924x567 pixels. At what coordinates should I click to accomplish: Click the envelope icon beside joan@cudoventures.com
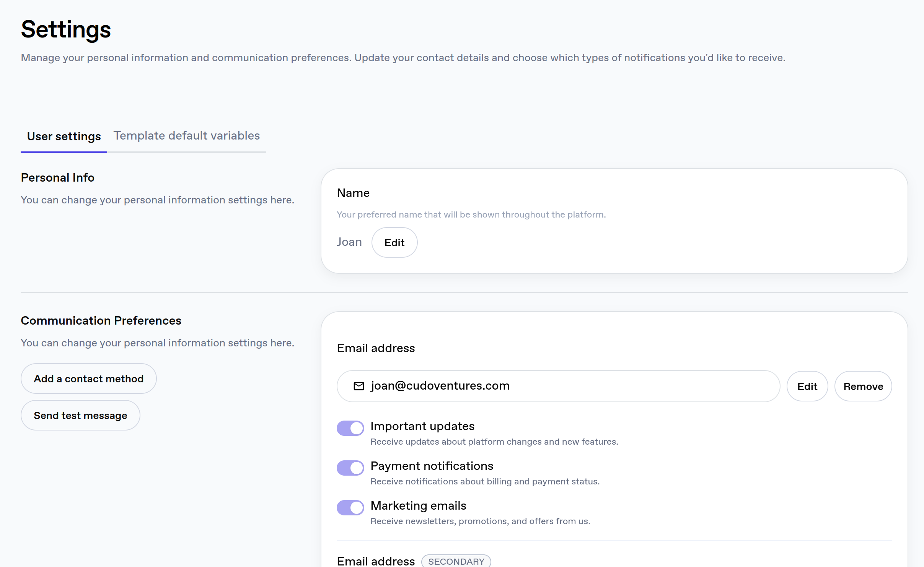click(x=359, y=386)
